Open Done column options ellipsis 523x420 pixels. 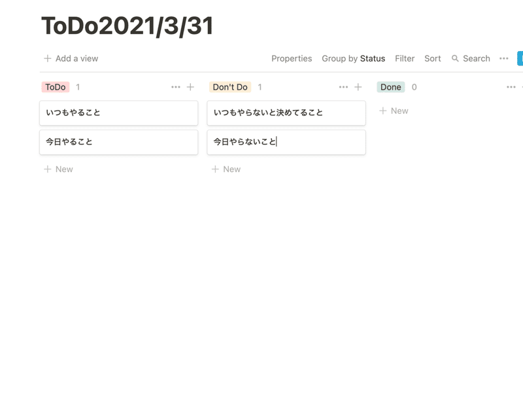511,87
